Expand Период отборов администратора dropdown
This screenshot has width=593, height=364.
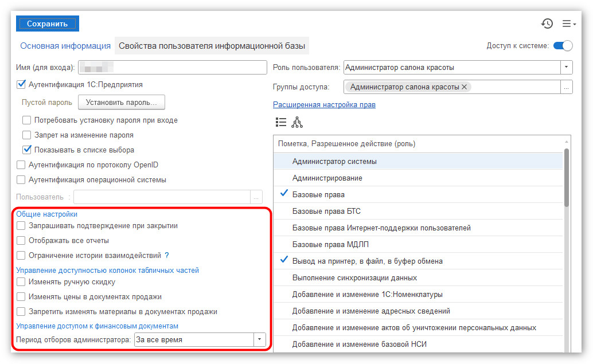tap(259, 339)
